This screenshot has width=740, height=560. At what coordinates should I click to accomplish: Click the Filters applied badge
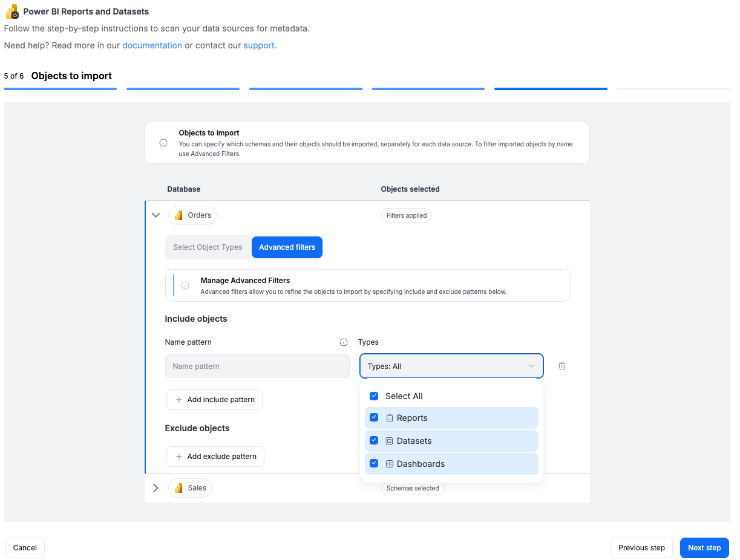pos(407,215)
